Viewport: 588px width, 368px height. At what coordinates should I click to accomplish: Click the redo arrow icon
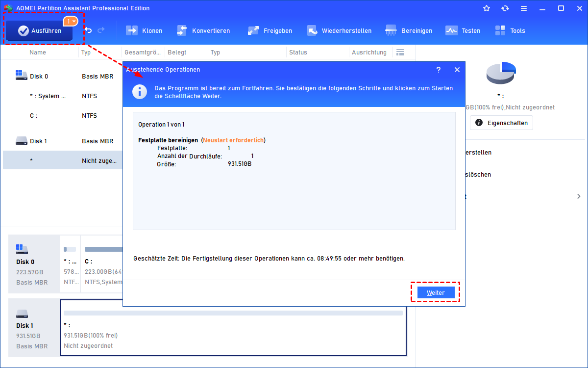[101, 30]
